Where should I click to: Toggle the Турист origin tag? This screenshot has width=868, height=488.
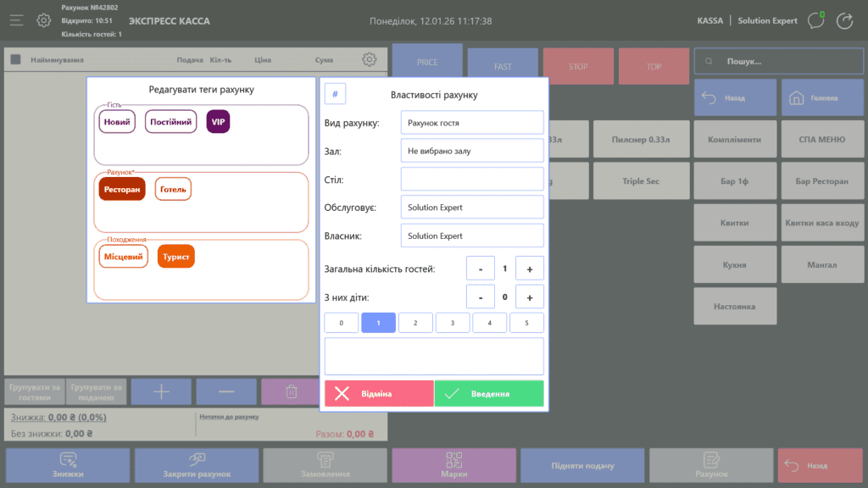click(x=176, y=256)
